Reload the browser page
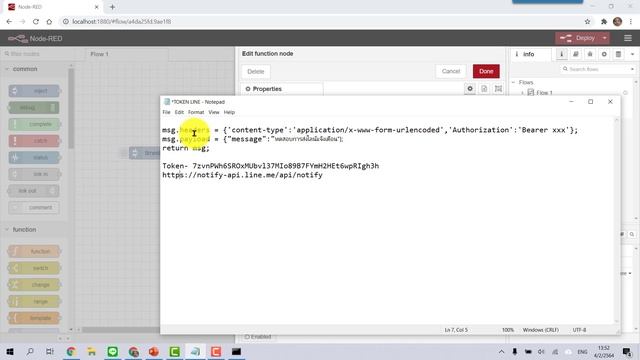Image resolution: width=640 pixels, height=360 pixels. click(x=36, y=22)
